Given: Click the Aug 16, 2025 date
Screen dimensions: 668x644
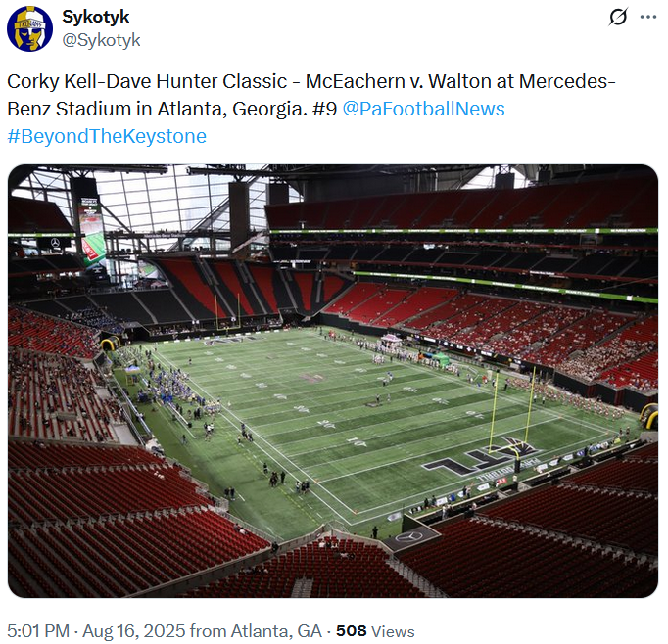Looking at the screenshot, I should point(134,631).
